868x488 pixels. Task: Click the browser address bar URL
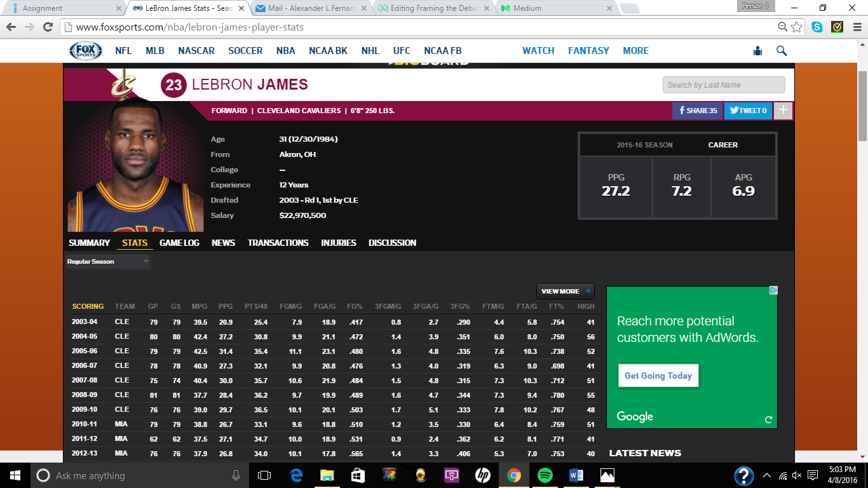pyautogui.click(x=190, y=27)
